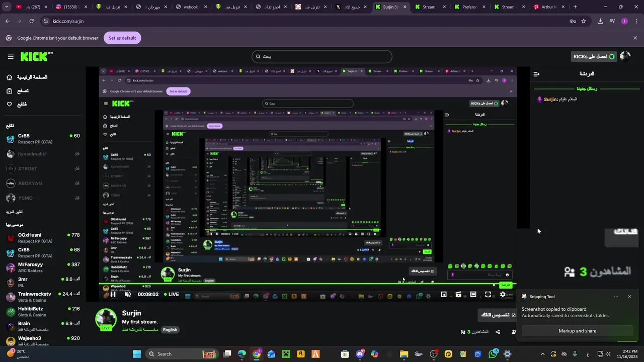Open YSMO offline channel
644x362 pixels.
click(x=43, y=198)
